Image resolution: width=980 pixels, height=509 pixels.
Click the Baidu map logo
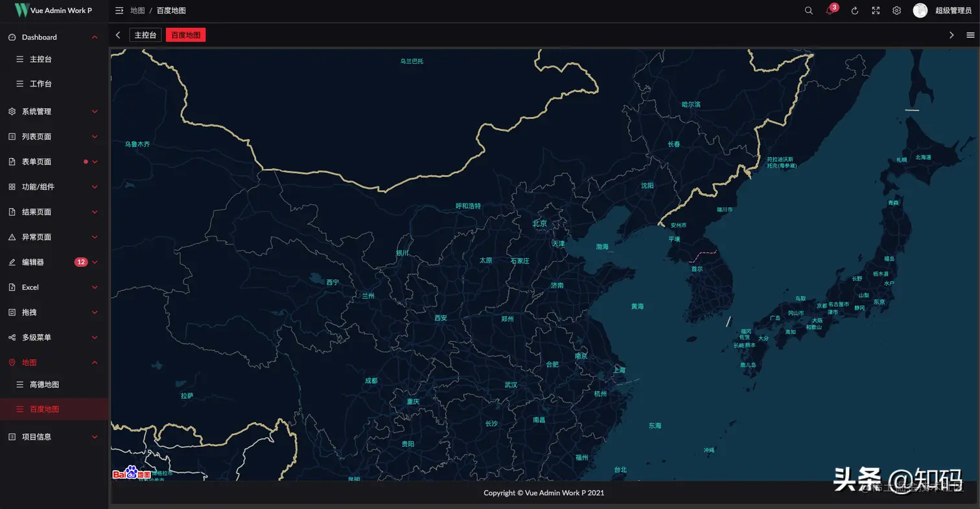click(x=132, y=473)
